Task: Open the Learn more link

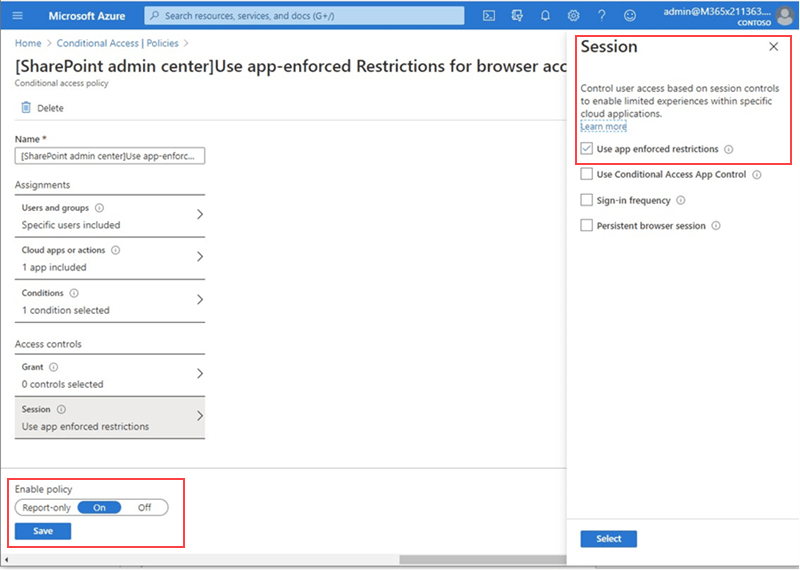Action: pyautogui.click(x=603, y=127)
